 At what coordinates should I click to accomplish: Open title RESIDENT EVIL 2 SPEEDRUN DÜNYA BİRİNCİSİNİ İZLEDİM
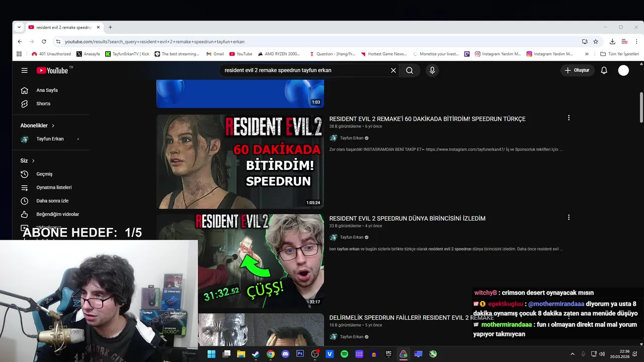click(x=408, y=219)
